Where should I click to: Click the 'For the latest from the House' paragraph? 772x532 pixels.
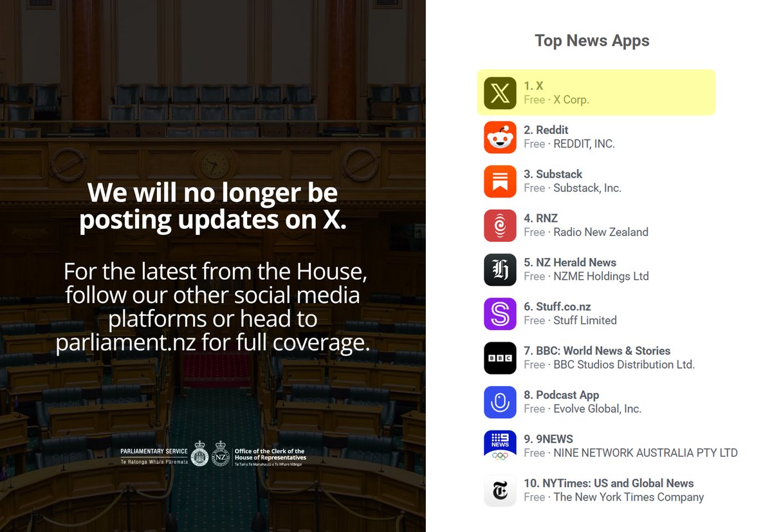(x=213, y=307)
